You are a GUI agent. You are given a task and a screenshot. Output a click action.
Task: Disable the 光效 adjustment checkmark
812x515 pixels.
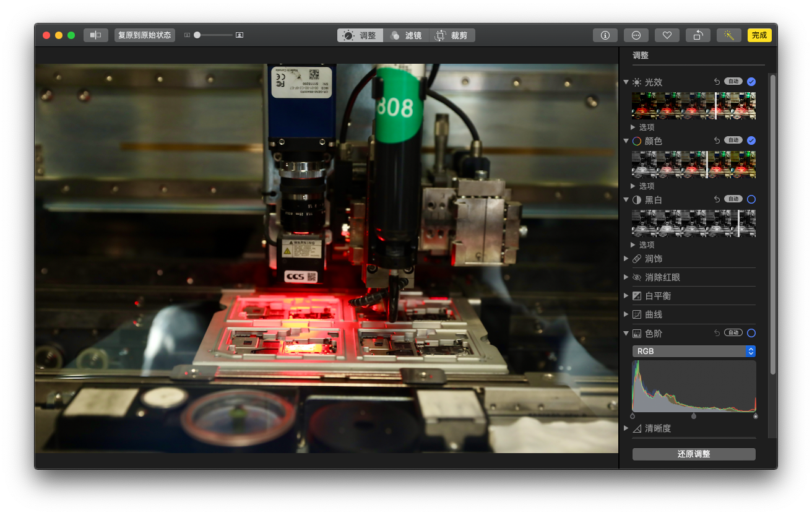point(751,82)
